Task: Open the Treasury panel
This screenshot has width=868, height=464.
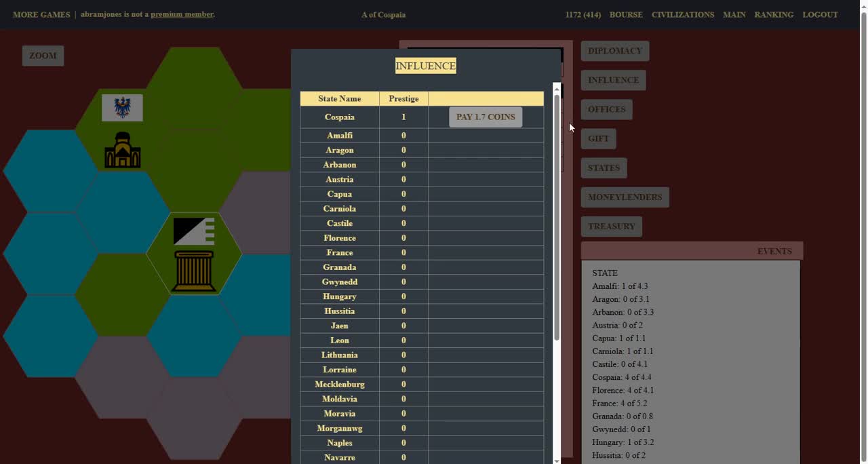Action: pos(611,227)
